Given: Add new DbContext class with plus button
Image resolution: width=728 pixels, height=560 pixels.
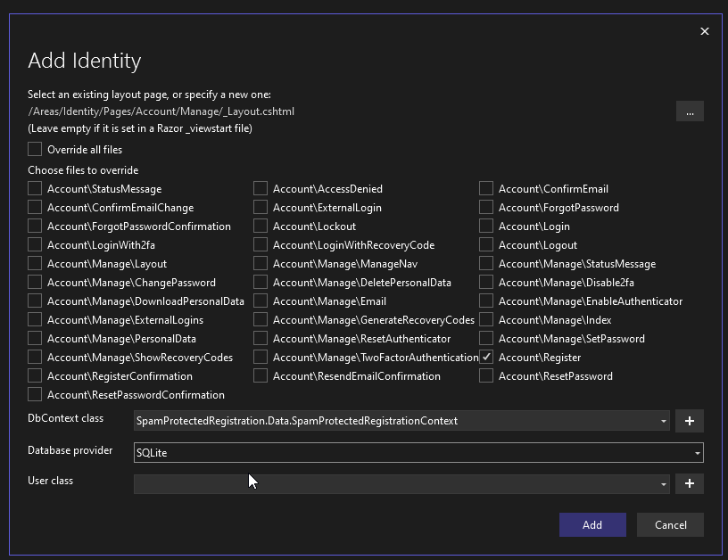Looking at the screenshot, I should click(x=690, y=421).
